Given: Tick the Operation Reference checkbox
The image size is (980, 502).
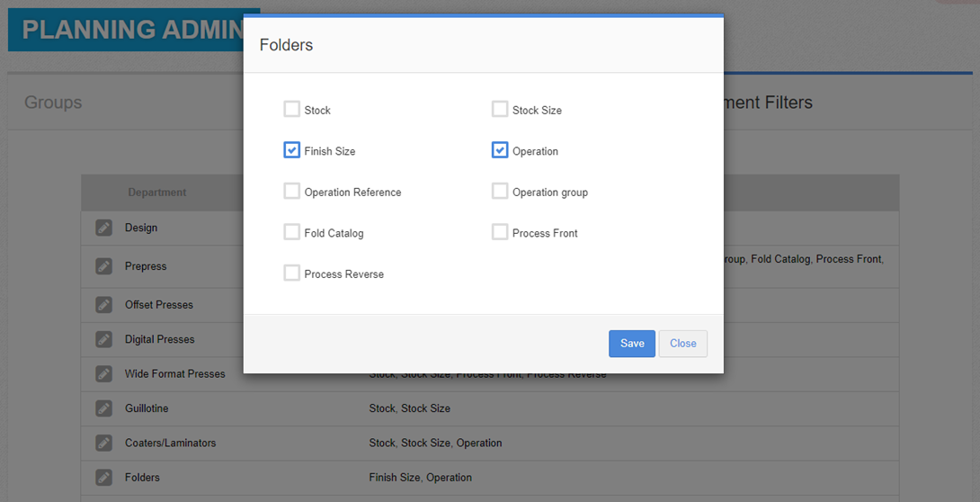Looking at the screenshot, I should (x=291, y=192).
